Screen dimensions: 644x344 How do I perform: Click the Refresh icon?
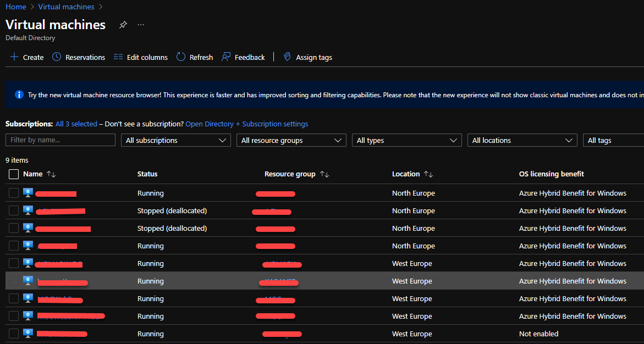181,57
